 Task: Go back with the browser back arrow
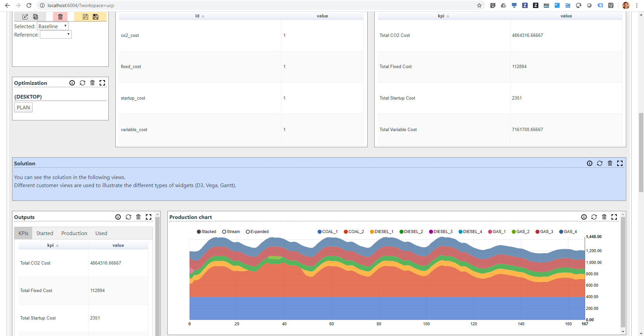(7, 5)
